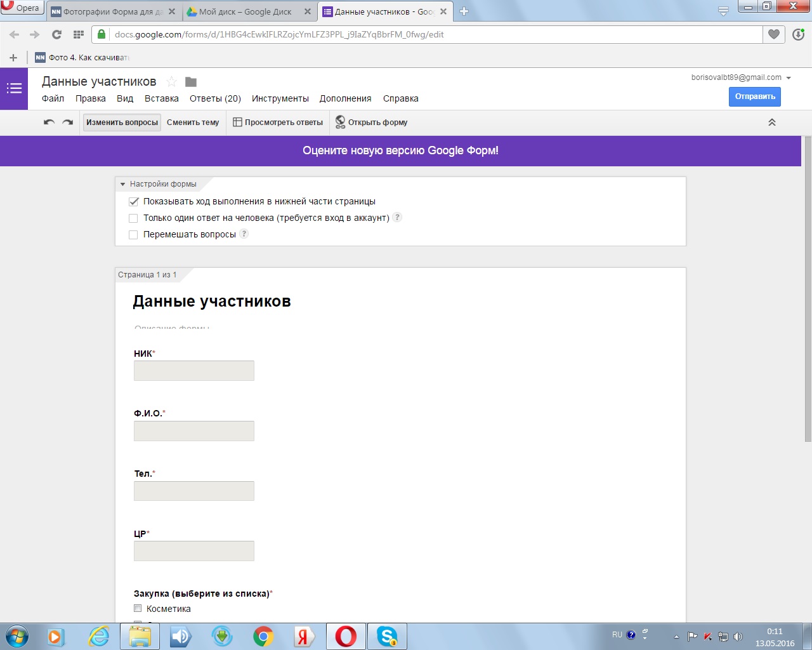Enable Только один ответ на человека

click(x=133, y=218)
